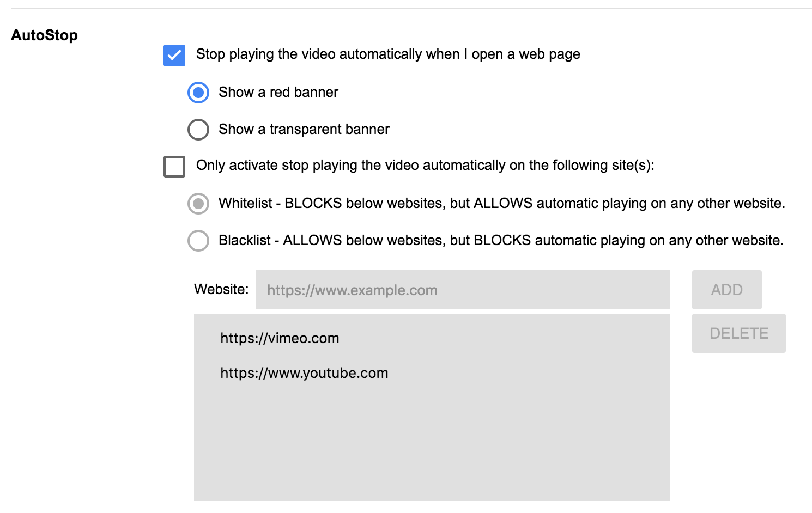Select Show a red banner option

(198, 93)
